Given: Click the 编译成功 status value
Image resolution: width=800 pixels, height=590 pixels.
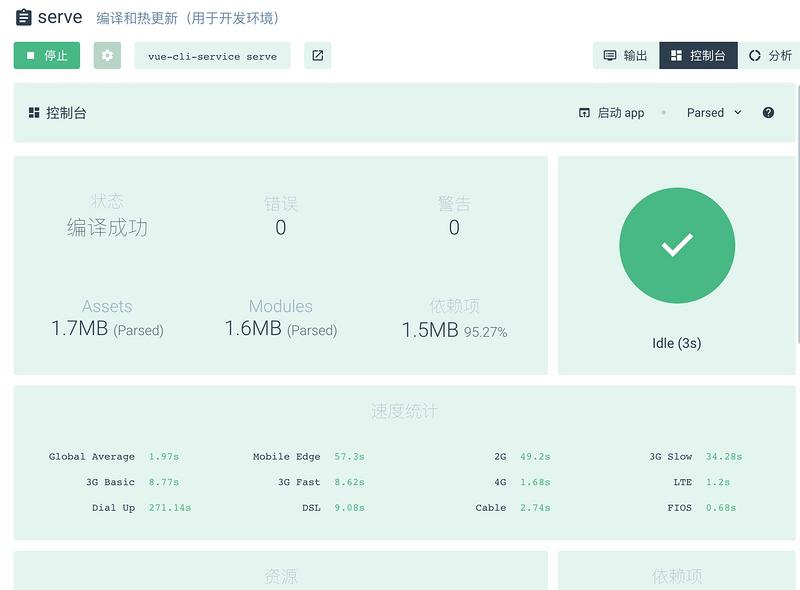Looking at the screenshot, I should click(x=107, y=227).
